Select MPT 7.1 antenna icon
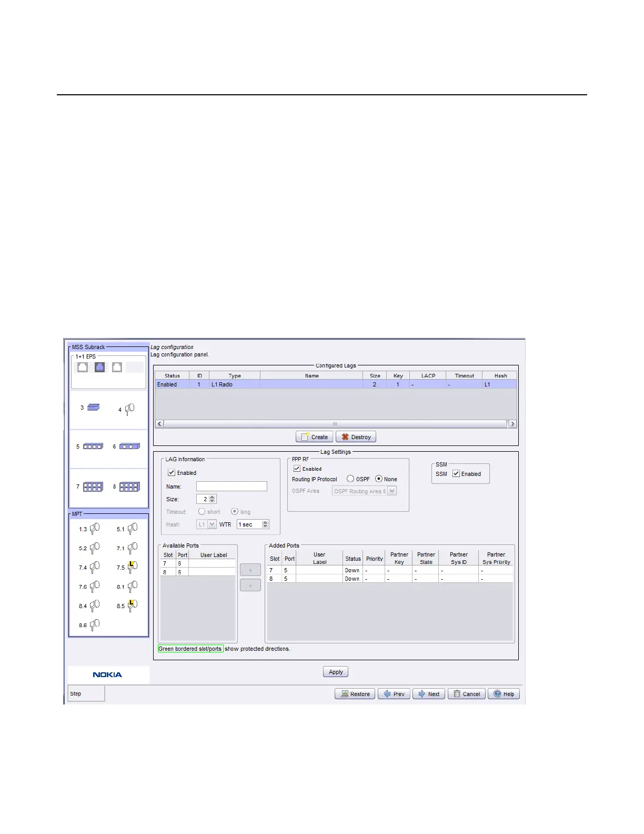644x834 pixels. pos(133,548)
